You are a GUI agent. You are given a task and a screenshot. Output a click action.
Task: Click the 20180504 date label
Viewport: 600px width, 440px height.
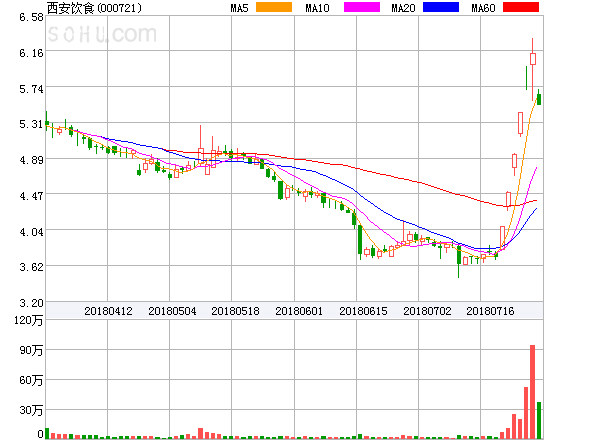coord(172,311)
